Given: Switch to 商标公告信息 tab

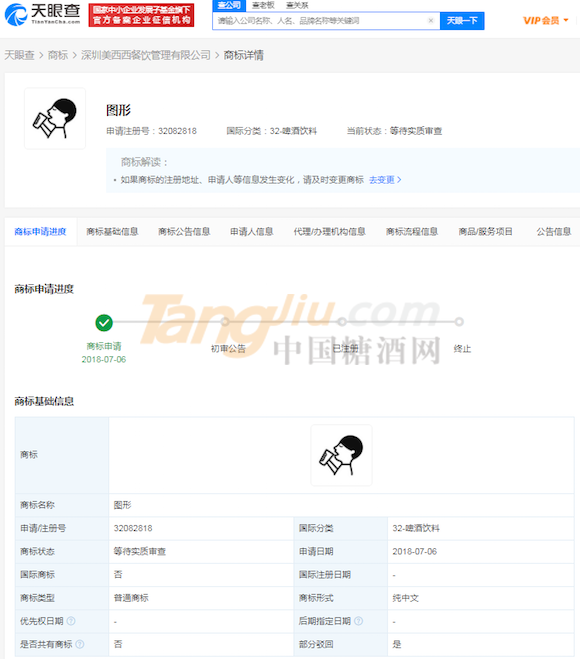Looking at the screenshot, I should pyautogui.click(x=184, y=232).
